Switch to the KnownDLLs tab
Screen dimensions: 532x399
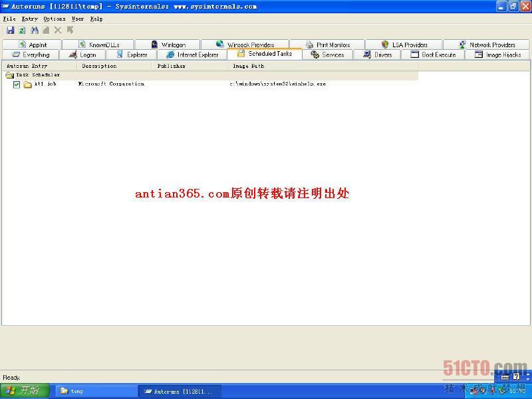point(98,45)
